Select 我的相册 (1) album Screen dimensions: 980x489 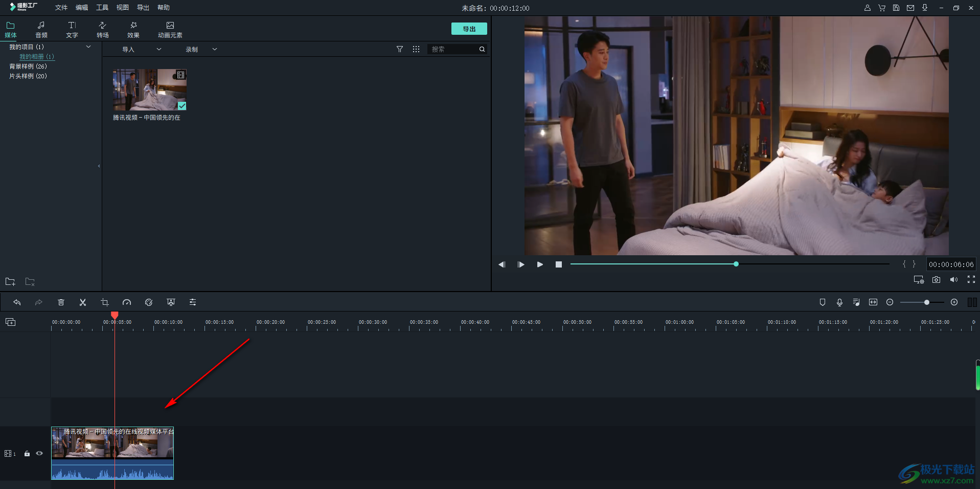coord(37,57)
